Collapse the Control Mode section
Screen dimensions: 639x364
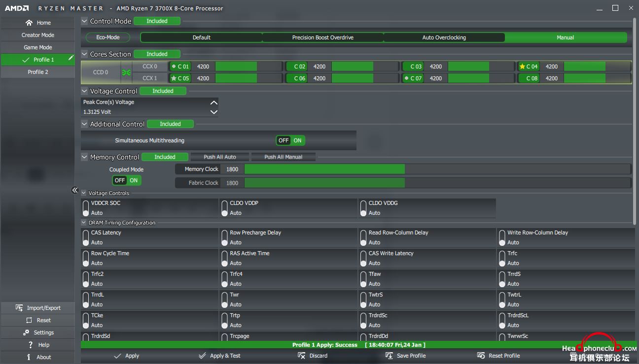[84, 21]
